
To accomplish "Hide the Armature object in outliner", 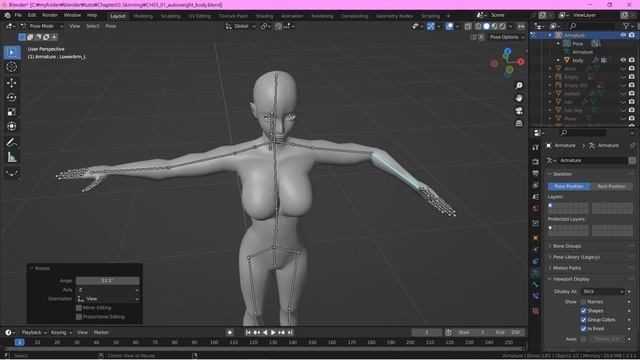I will point(623,35).
